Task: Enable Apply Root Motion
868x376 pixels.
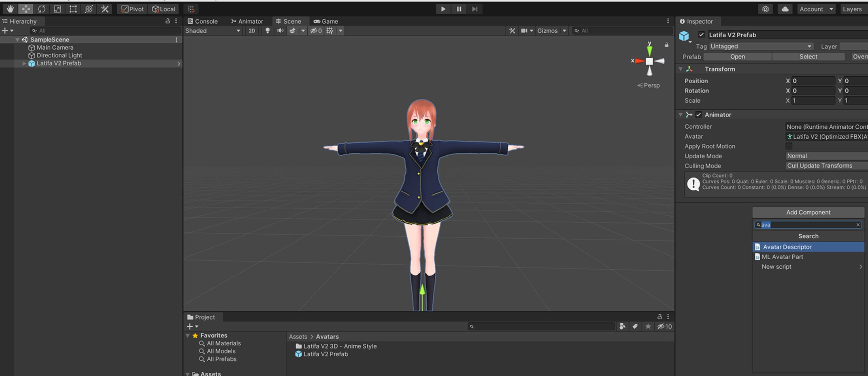Action: coord(789,146)
